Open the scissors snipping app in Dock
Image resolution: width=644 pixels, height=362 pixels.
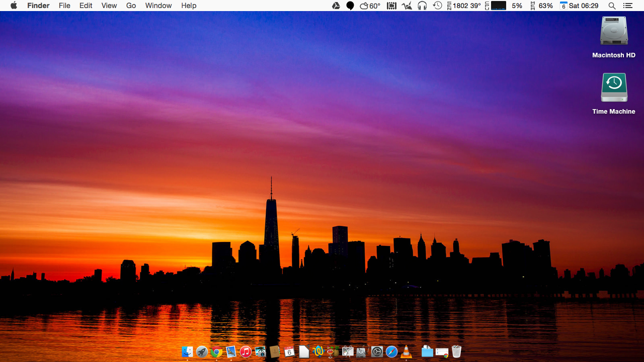(x=348, y=351)
